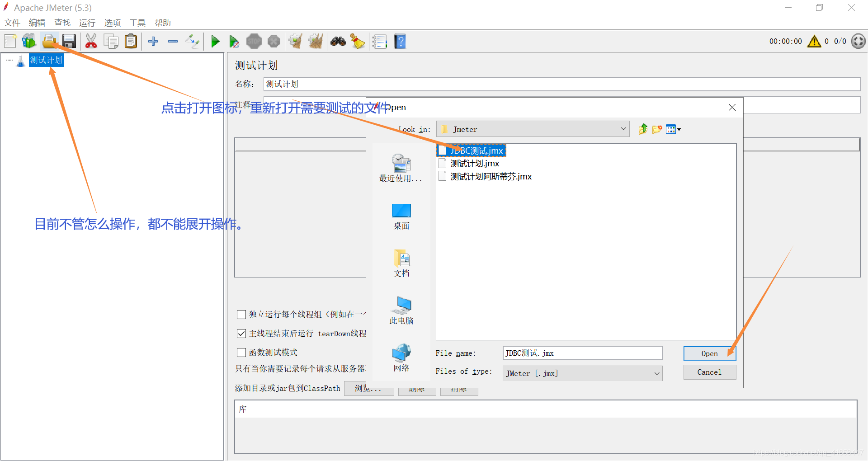Open Help with question mark icon
The width and height of the screenshot is (868, 461).
pos(400,42)
